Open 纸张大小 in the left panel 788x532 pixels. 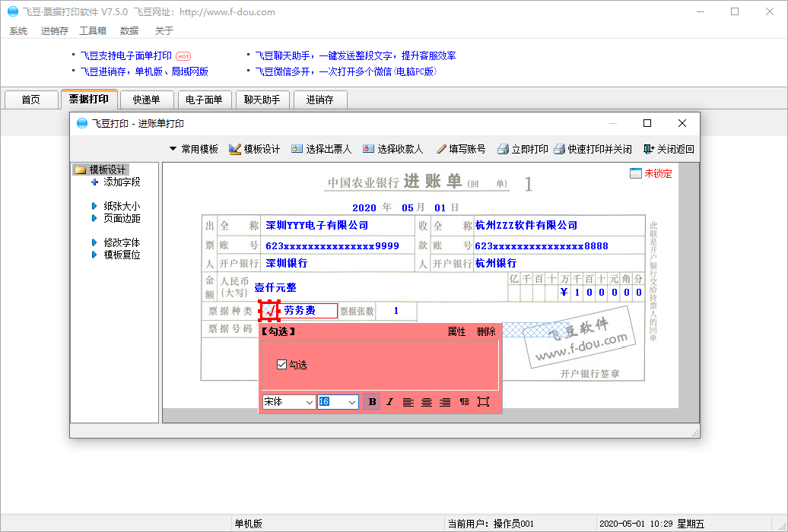pyautogui.click(x=116, y=206)
